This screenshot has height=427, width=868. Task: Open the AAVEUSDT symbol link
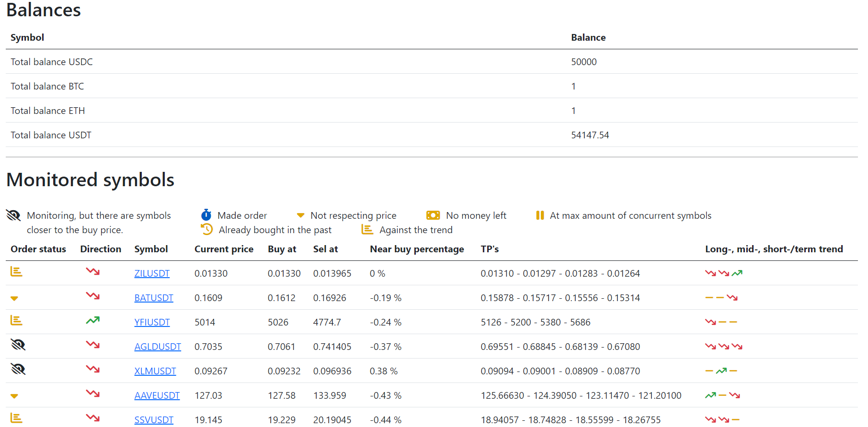(157, 395)
